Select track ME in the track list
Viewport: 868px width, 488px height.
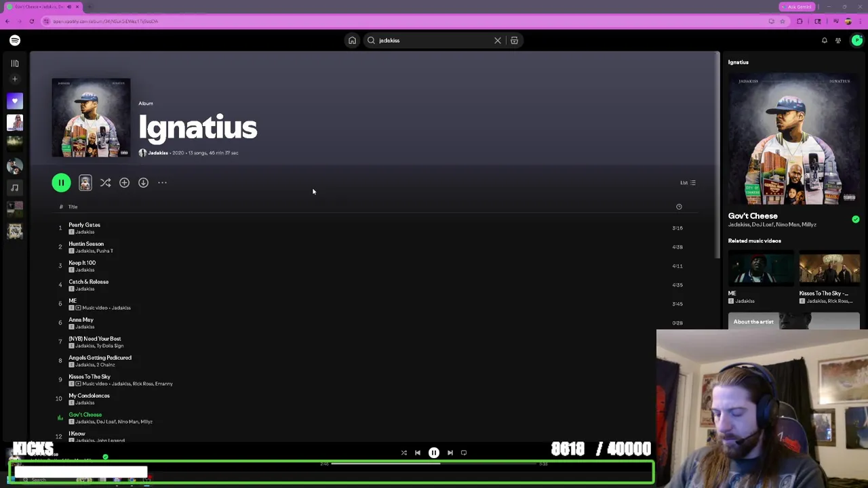point(73,301)
